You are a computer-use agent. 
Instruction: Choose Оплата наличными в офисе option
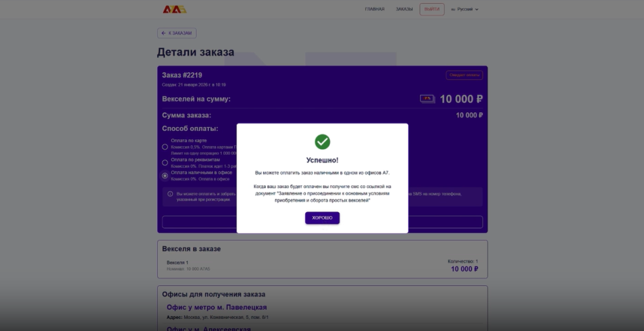point(165,176)
